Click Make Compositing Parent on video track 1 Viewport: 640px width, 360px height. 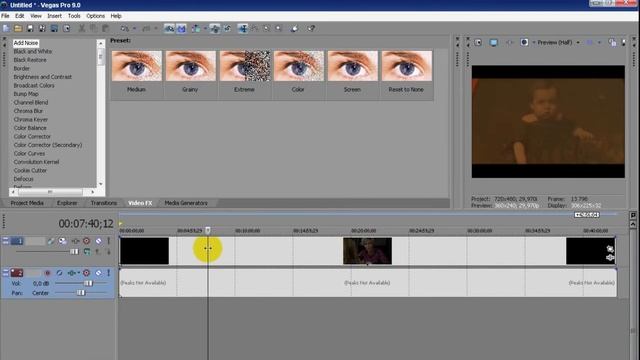tap(98, 252)
